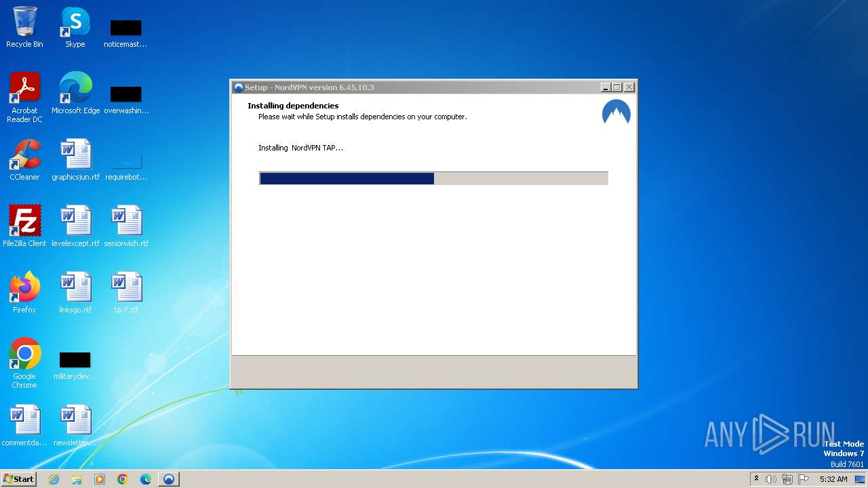The height and width of the screenshot is (488, 868).
Task: Select the CCleaner desktop shortcut
Action: 24,160
